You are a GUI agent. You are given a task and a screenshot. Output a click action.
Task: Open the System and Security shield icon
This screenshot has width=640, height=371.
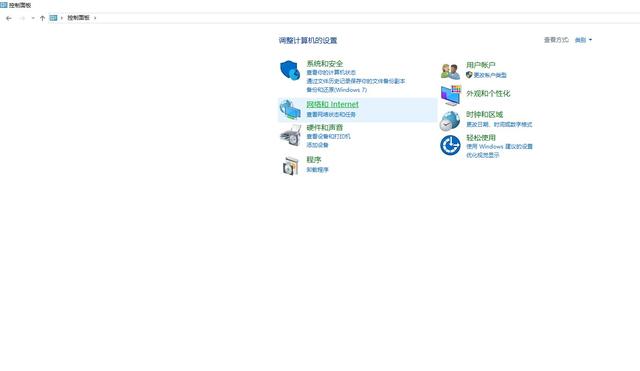(290, 70)
